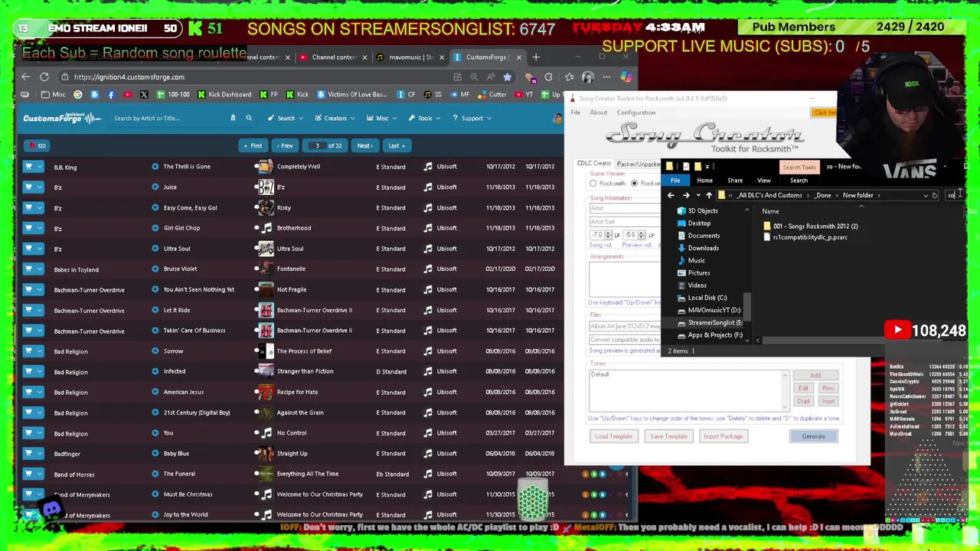Select 001 - Songs Rocksmith 2012 folder
This screenshot has width=980, height=551.
pyautogui.click(x=811, y=226)
